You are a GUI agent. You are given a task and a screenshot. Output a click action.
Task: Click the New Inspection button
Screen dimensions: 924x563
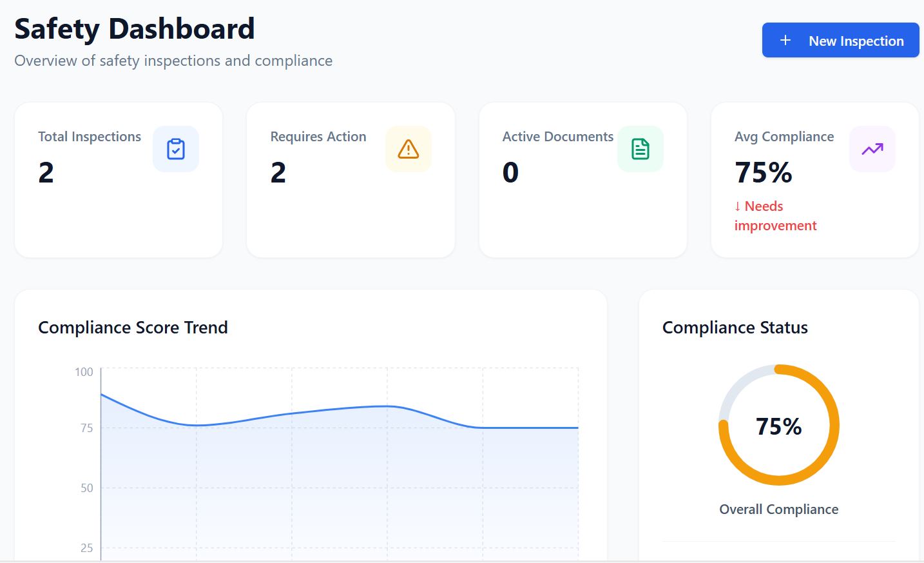[x=840, y=40]
